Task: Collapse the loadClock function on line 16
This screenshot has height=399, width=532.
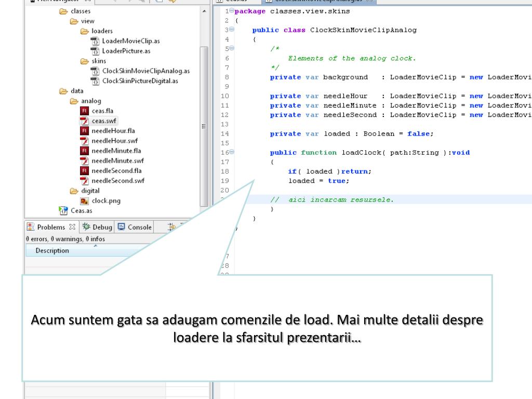Action: tap(232, 152)
